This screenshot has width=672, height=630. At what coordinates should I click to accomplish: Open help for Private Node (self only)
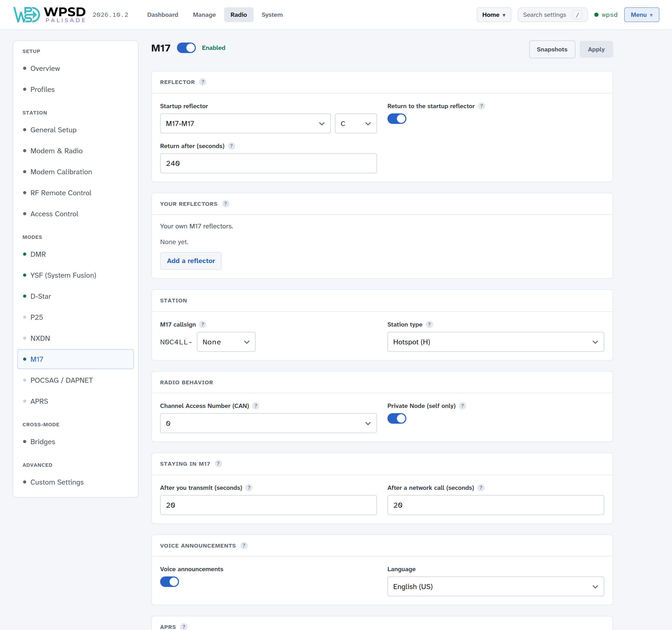click(463, 406)
